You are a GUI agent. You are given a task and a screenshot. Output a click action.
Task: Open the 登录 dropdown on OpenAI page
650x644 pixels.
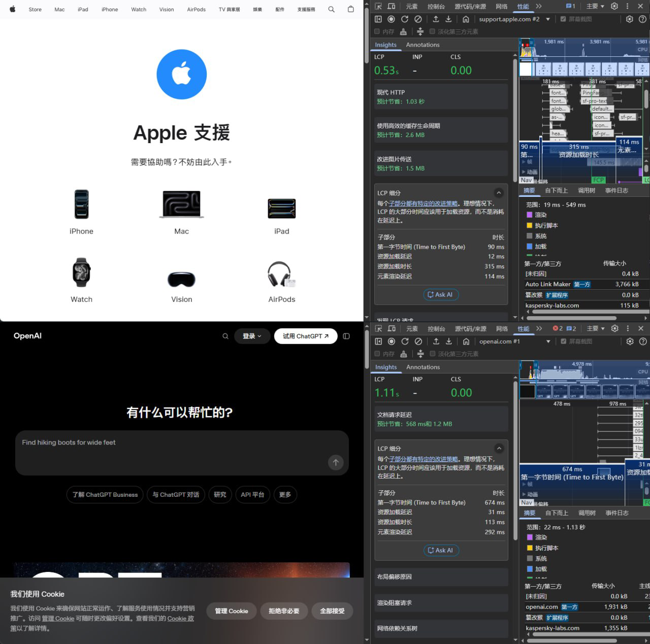[252, 336]
